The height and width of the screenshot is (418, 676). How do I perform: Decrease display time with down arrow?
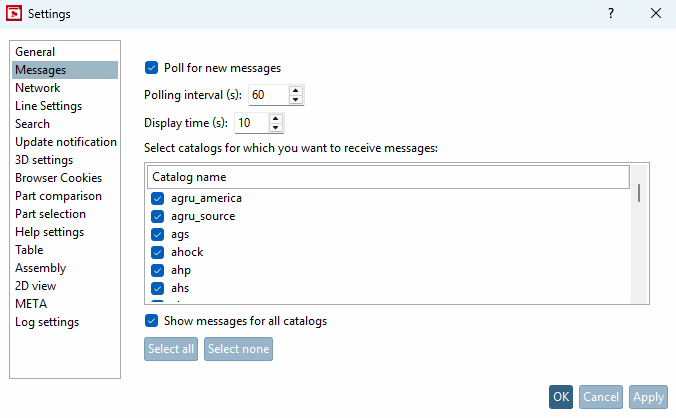pyautogui.click(x=275, y=128)
